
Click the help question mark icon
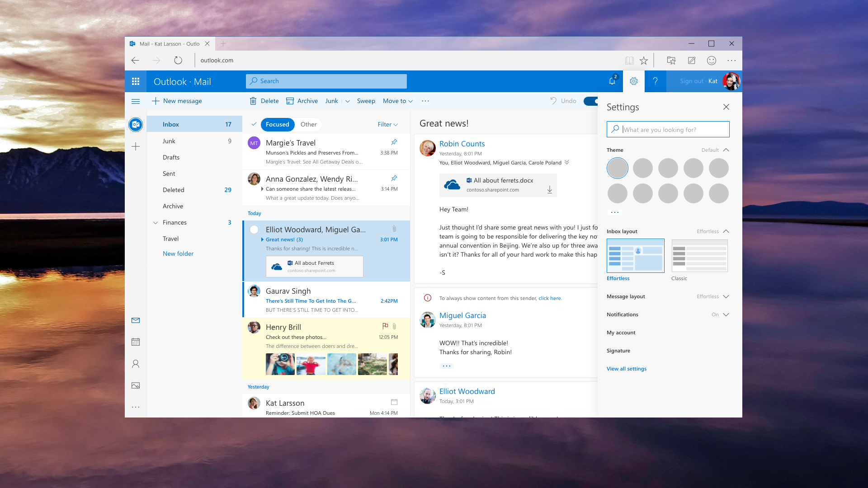655,81
